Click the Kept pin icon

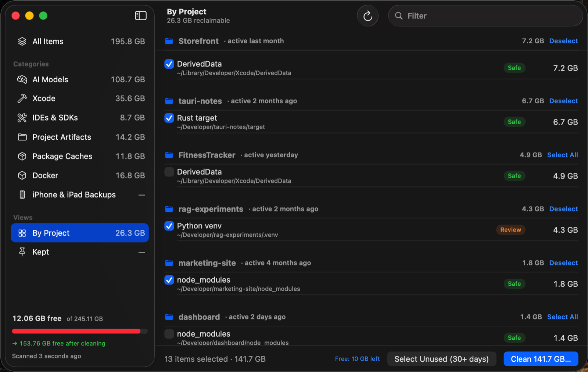click(22, 252)
